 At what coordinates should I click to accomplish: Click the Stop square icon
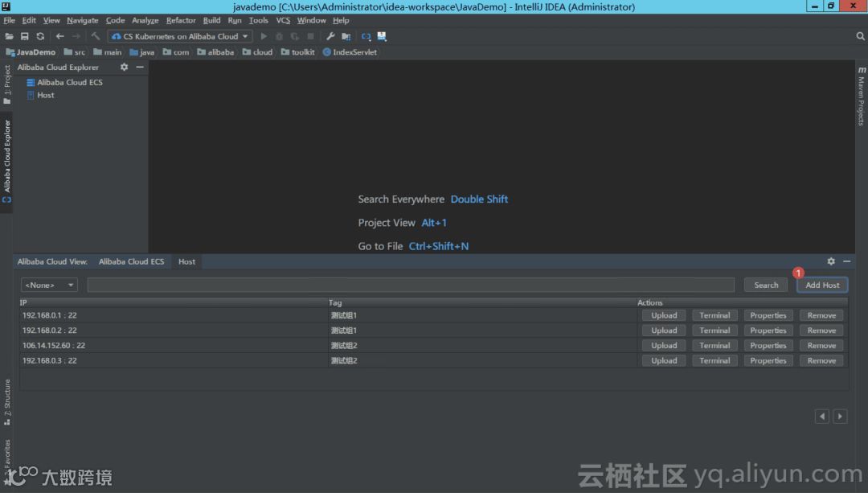pyautogui.click(x=310, y=36)
